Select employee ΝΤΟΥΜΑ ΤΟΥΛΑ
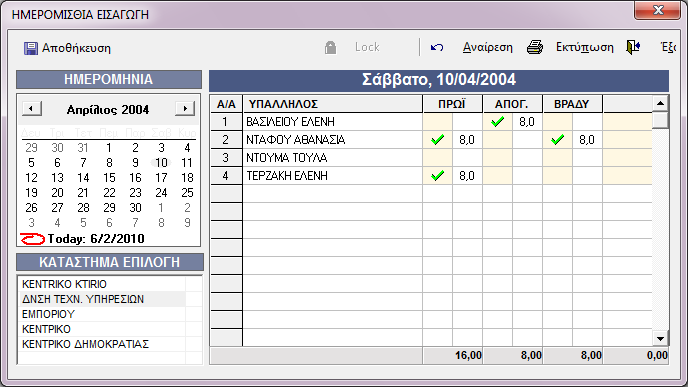The image size is (688, 387). 333,158
